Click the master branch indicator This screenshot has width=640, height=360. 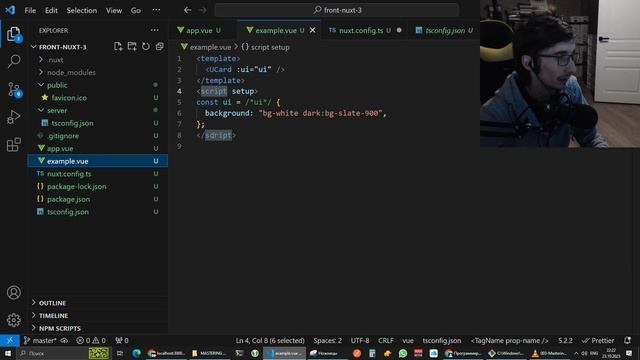[x=40, y=340]
